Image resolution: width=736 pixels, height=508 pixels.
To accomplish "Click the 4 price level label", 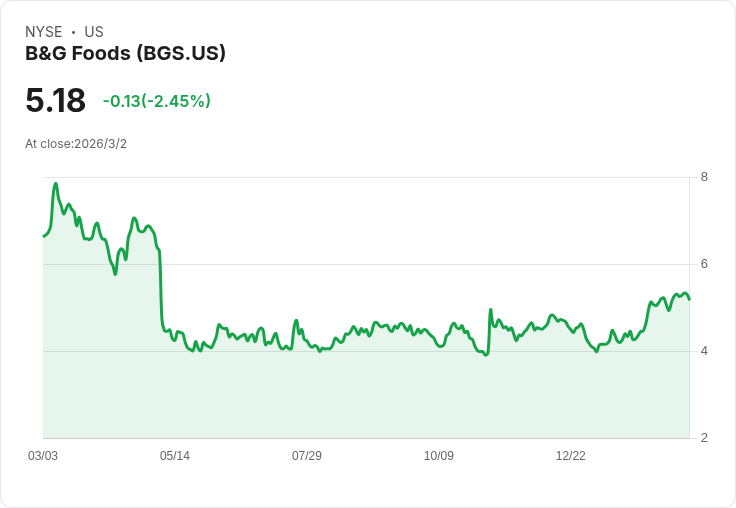I will 705,351.
